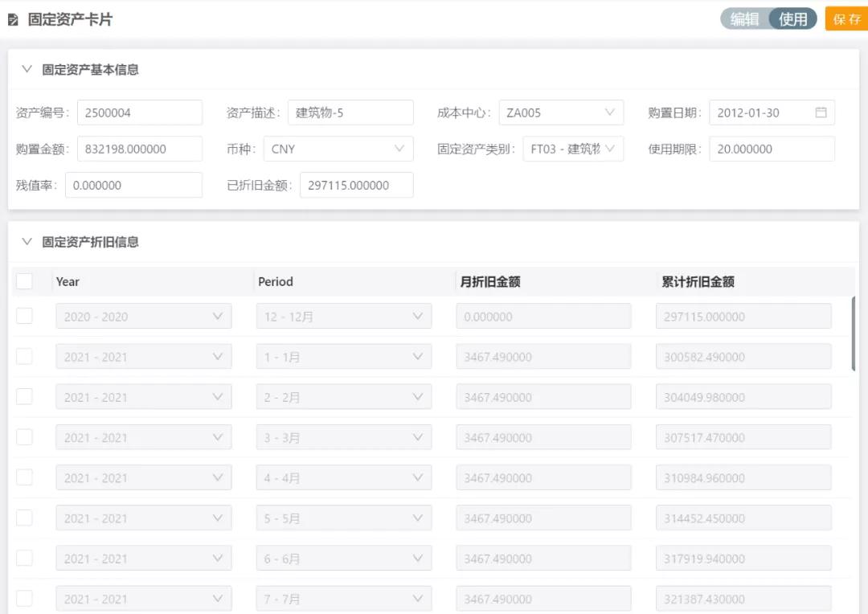Select the 使用 mode tab
868x614 pixels.
pos(793,18)
